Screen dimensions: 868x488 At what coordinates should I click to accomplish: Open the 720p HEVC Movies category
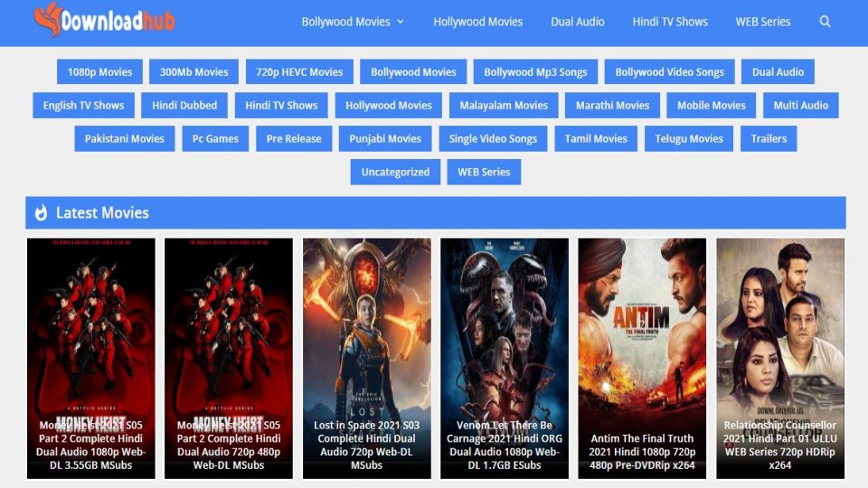(x=299, y=72)
